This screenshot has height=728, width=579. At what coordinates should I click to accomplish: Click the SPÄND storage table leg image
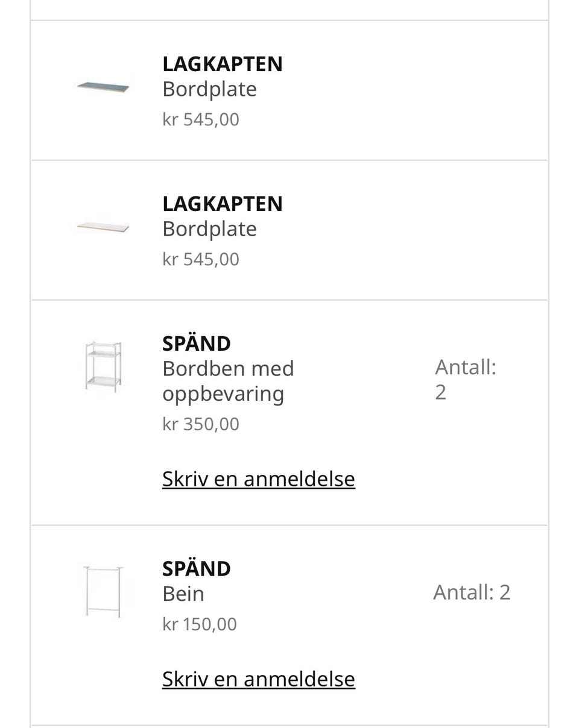[x=103, y=366]
